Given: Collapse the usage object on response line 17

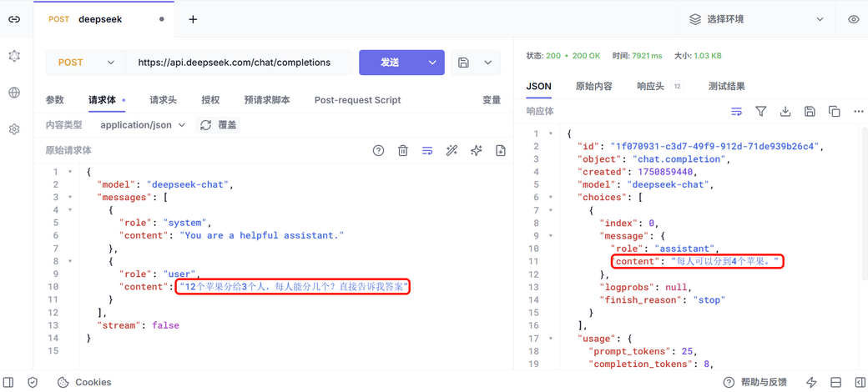Looking at the screenshot, I should coord(550,339).
